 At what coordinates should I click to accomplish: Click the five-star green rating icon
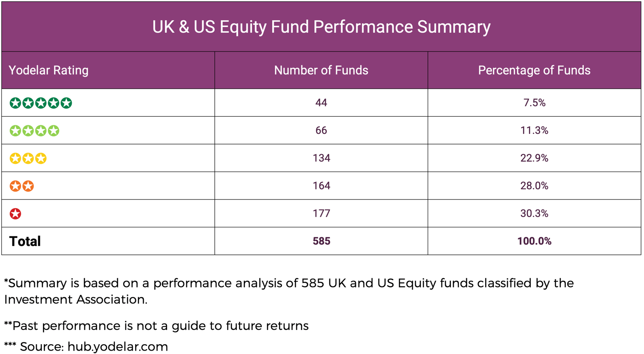pyautogui.click(x=41, y=103)
